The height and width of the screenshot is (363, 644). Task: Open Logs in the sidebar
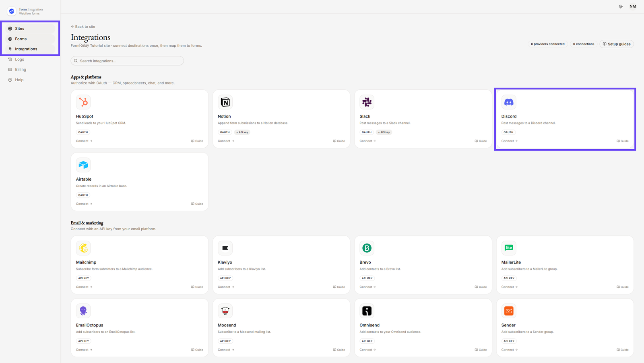pyautogui.click(x=31, y=59)
